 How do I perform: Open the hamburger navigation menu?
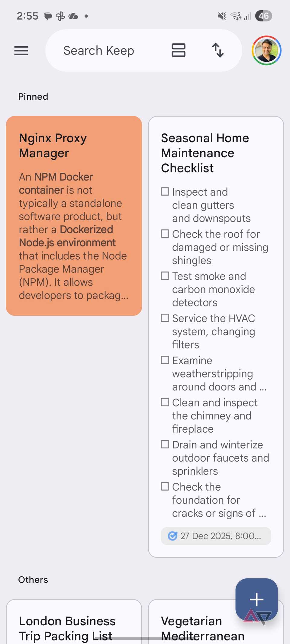21,50
